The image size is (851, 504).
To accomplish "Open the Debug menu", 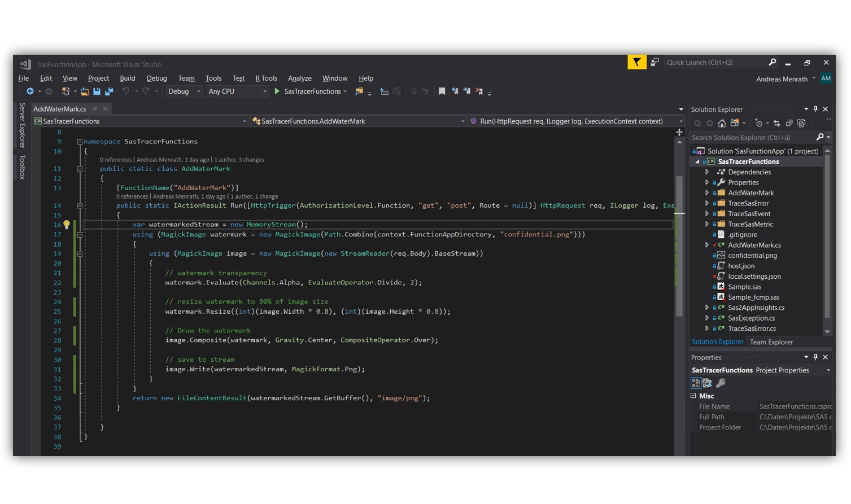I will 156,78.
